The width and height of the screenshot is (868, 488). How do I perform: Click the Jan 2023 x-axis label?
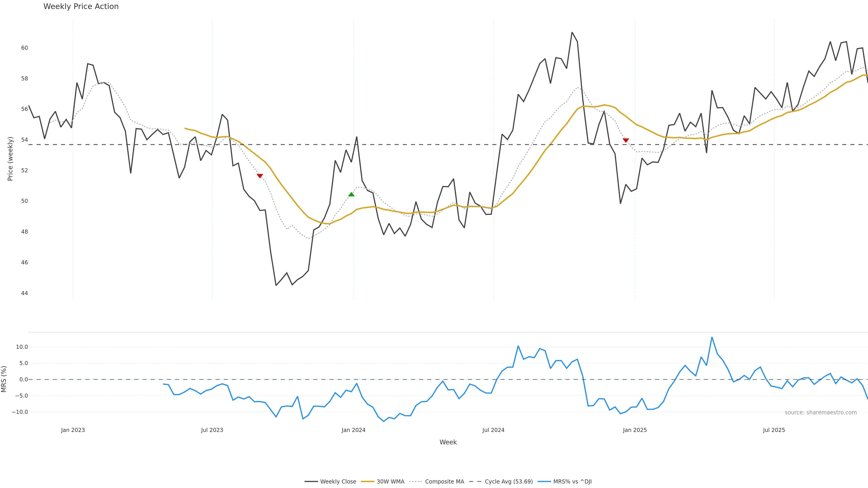(x=73, y=430)
